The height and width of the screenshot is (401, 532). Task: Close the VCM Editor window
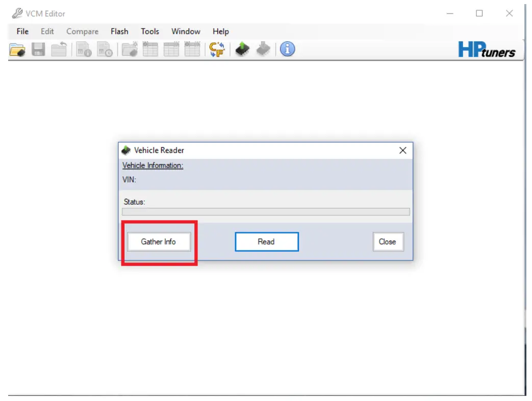click(509, 14)
